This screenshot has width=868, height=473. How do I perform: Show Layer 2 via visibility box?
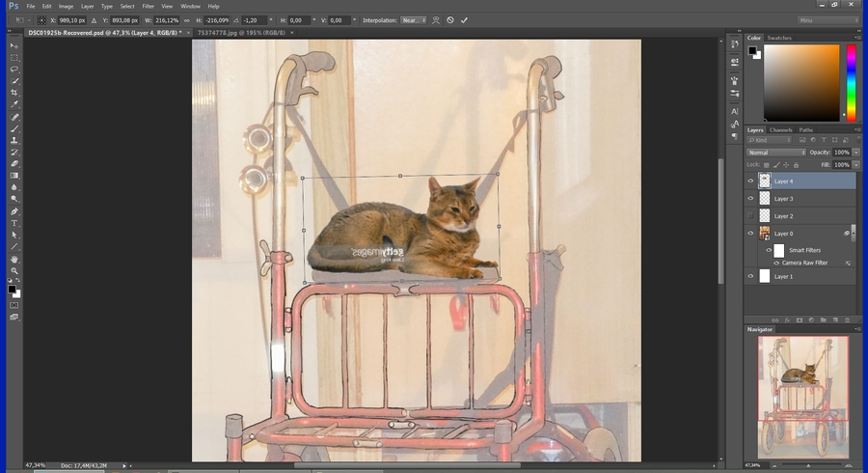750,216
